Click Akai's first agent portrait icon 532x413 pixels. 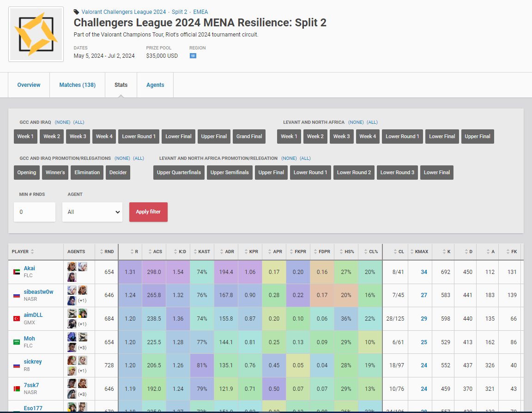tap(72, 267)
